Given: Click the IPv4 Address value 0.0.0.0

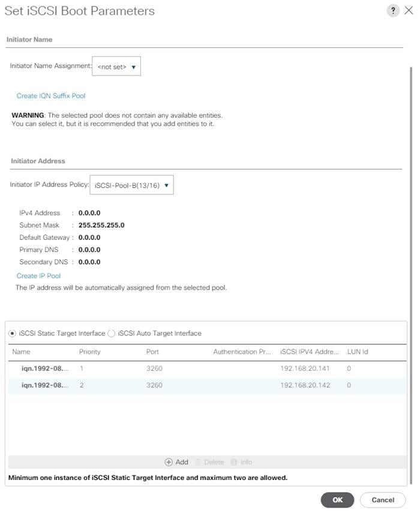Looking at the screenshot, I should 89,213.
